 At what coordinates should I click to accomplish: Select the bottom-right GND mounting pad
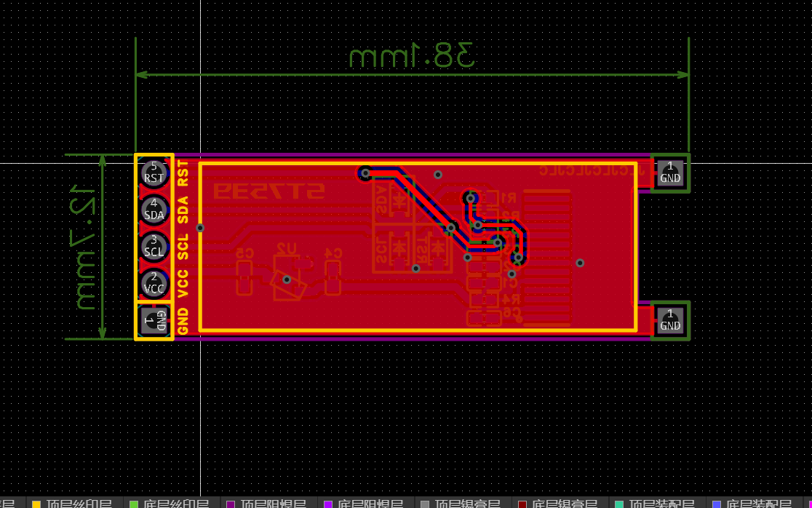click(x=669, y=320)
